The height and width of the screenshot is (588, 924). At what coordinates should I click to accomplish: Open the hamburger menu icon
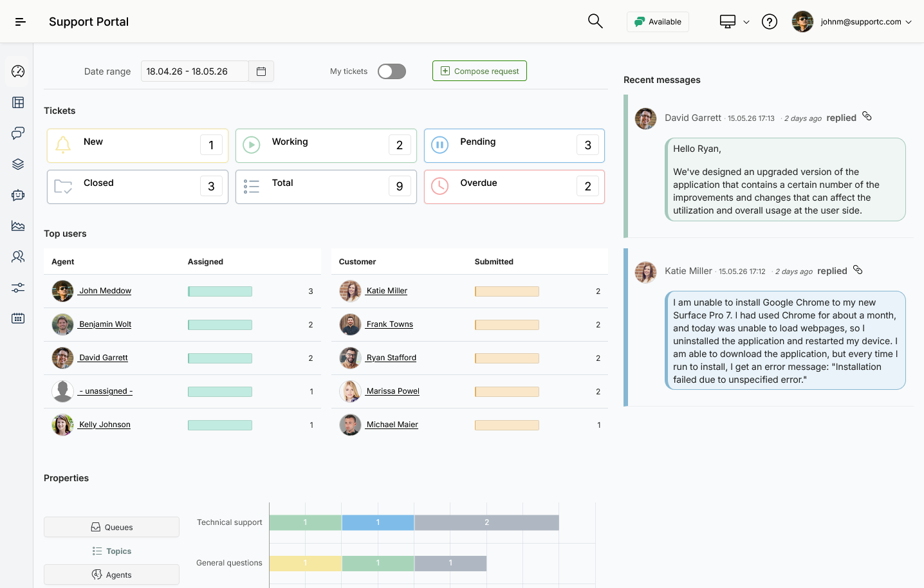(x=21, y=22)
